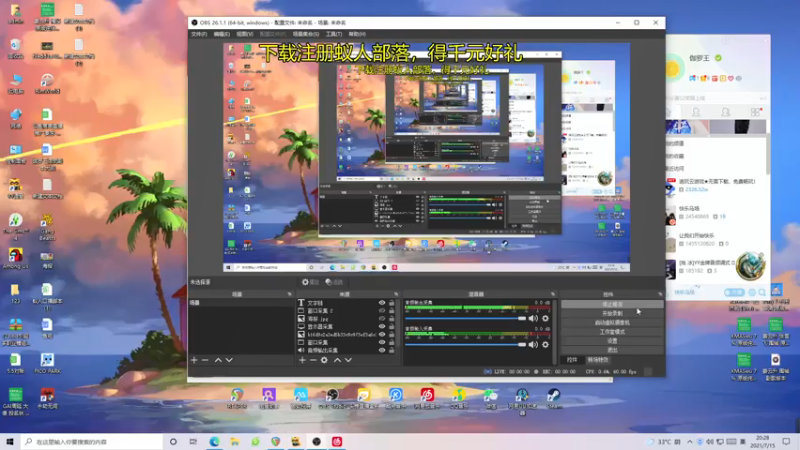Screen dimensions: 800x450
Task: Toggle visibility of 音频输出采集 source
Action: [x=382, y=351]
